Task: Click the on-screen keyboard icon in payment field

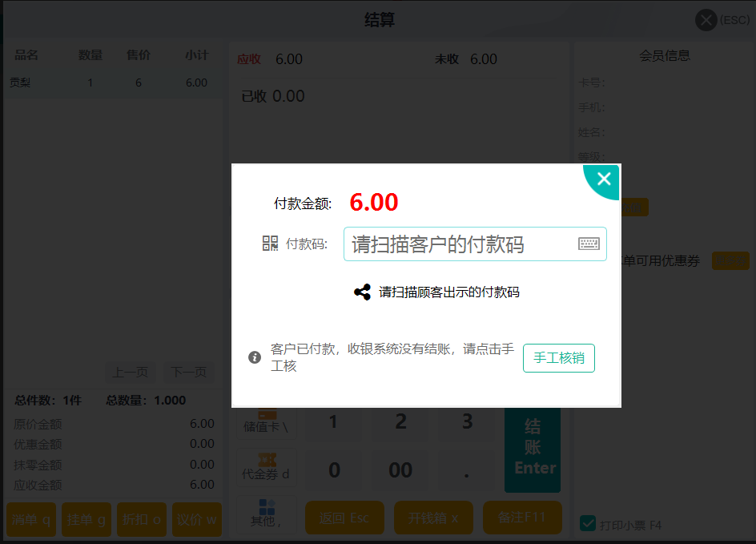Action: point(589,244)
